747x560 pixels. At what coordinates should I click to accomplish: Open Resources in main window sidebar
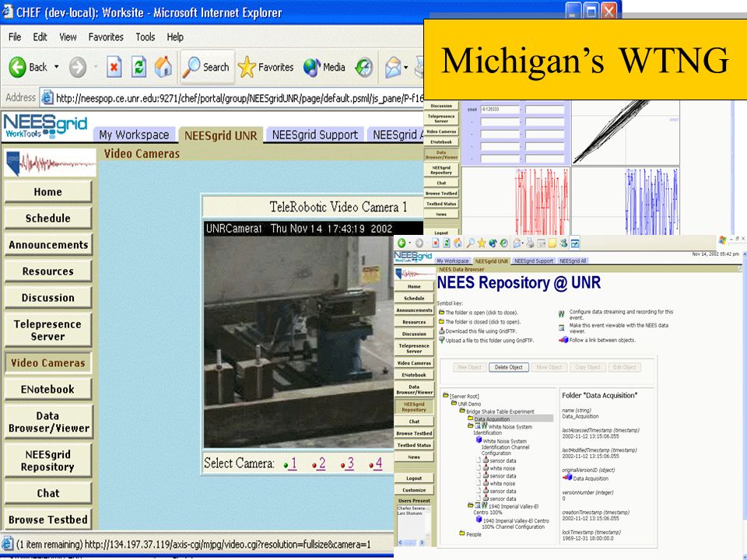click(x=48, y=271)
